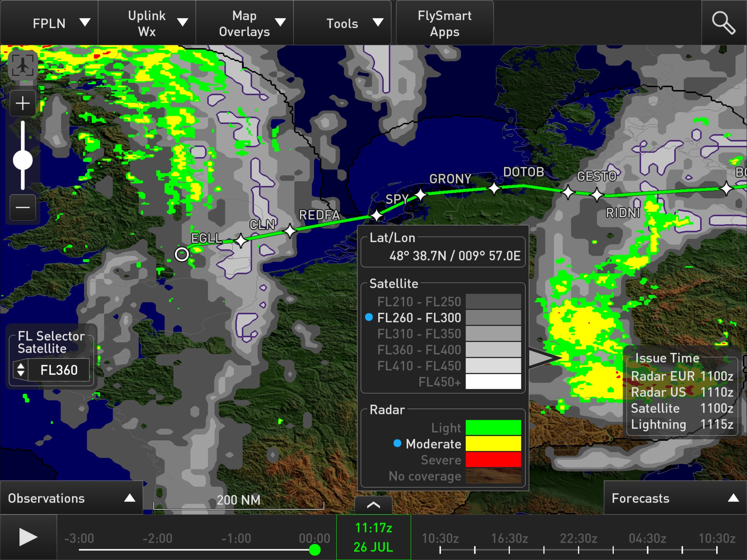Center map on aircraft icon
This screenshot has height=560, width=747.
pyautogui.click(x=23, y=66)
